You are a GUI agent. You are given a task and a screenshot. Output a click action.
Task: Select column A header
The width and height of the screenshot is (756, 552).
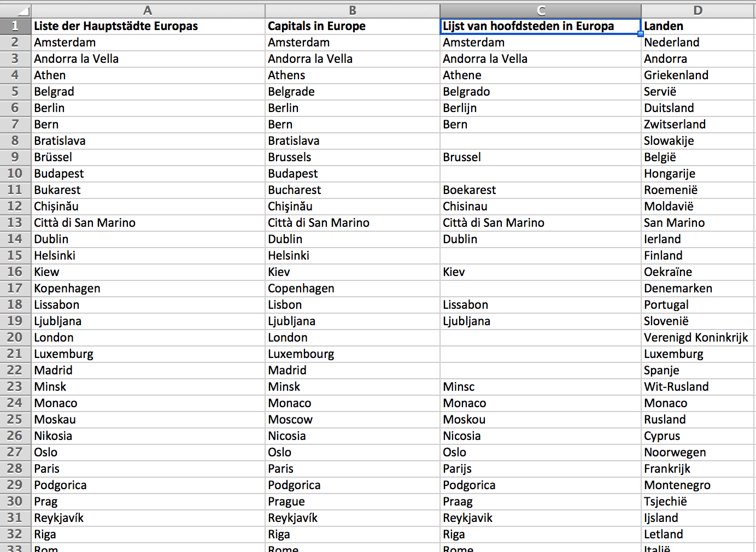pos(148,10)
